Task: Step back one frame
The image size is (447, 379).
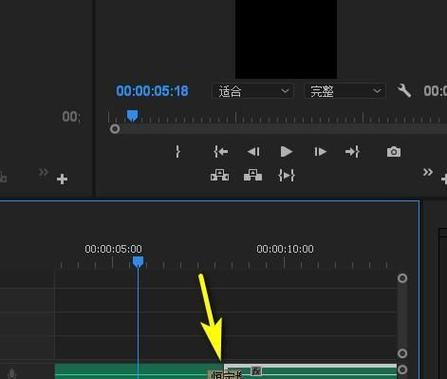Action: point(254,152)
